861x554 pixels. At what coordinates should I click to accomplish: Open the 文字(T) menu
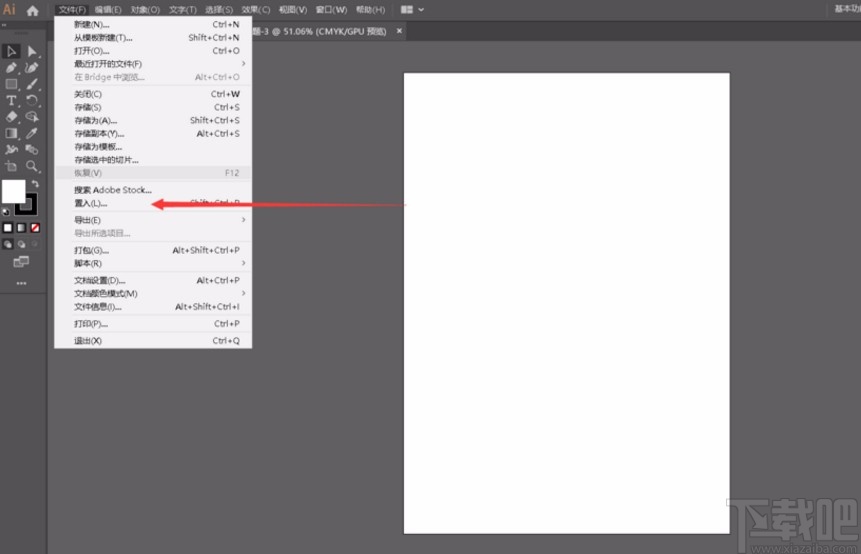tap(182, 10)
